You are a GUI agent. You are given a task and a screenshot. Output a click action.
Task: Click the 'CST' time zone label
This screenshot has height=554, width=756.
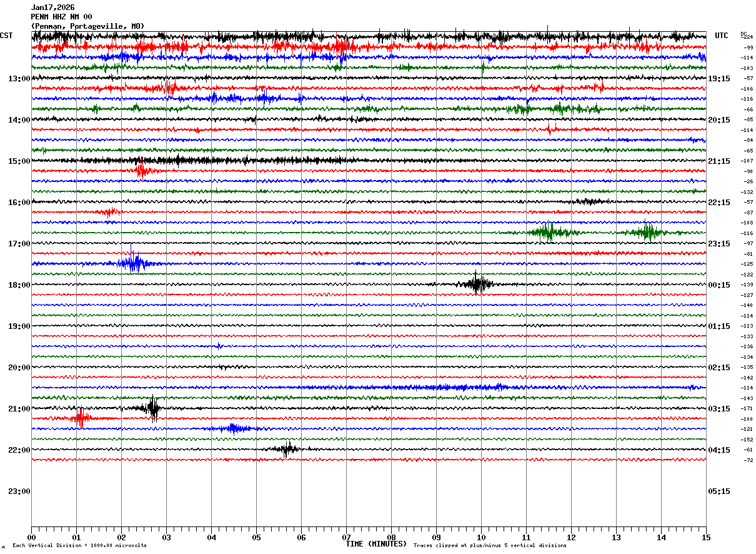click(7, 36)
